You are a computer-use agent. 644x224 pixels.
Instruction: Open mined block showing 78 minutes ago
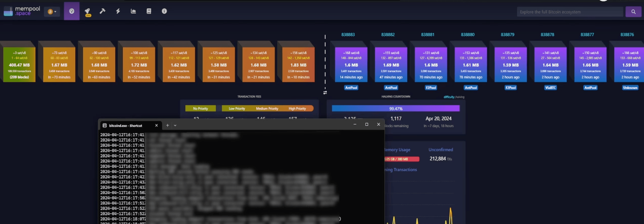click(471, 65)
